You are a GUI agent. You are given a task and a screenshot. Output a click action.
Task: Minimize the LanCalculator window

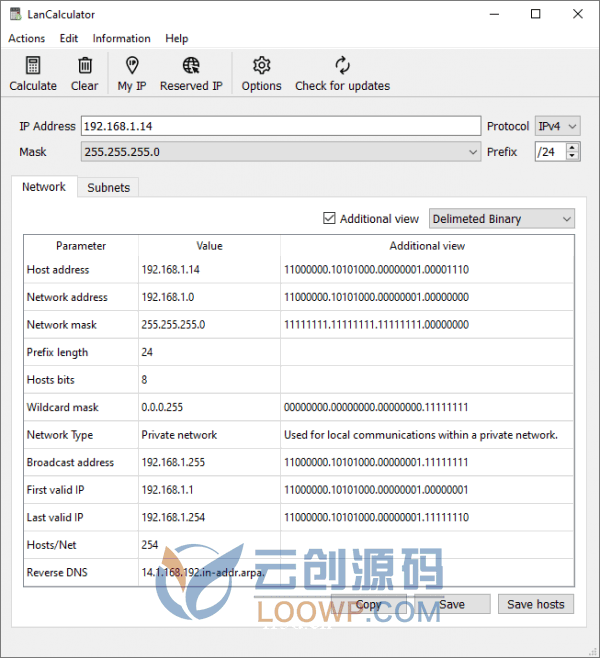coord(494,14)
